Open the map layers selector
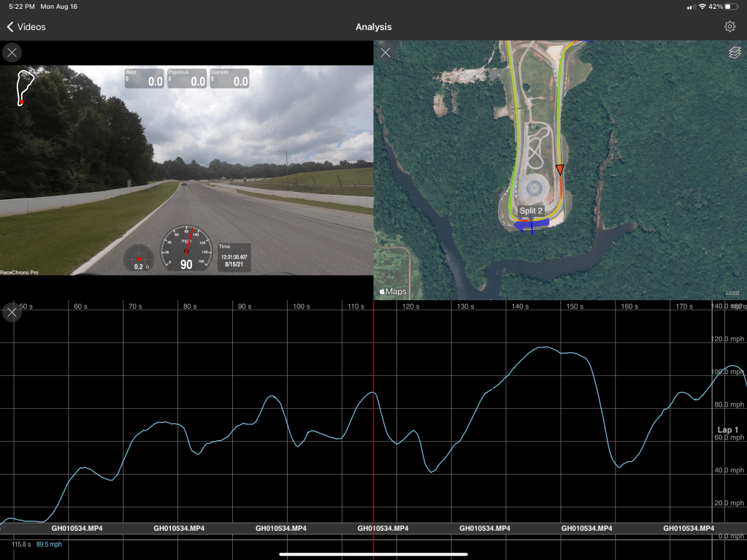747x560 pixels. tap(734, 53)
